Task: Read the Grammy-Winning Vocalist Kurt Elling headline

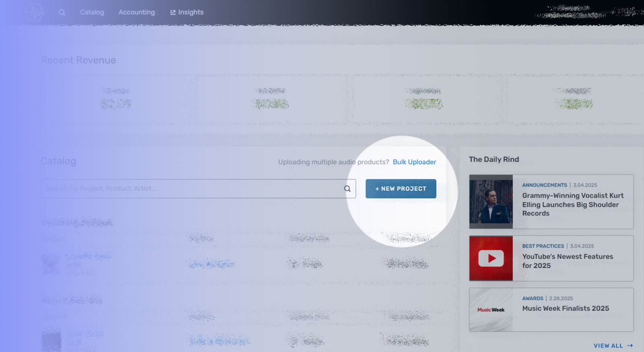Action: click(x=572, y=204)
